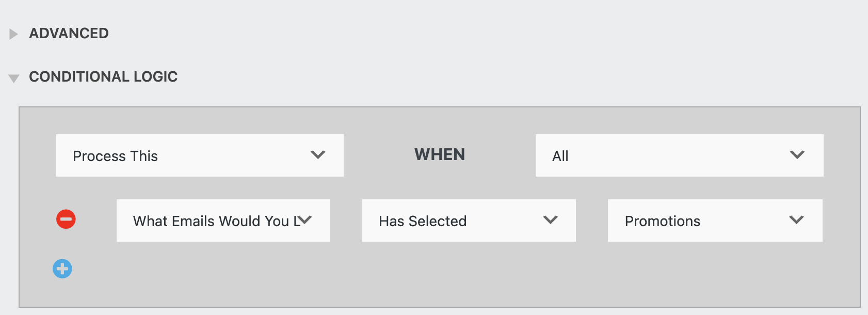
Task: Add a new condition row with the plus icon
Action: point(62,269)
